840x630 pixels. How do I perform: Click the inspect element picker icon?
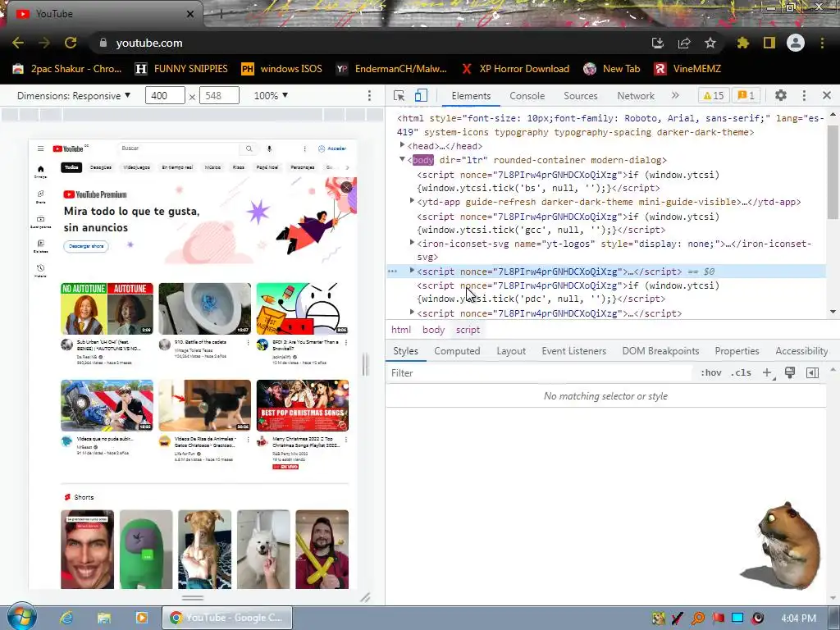tap(399, 95)
